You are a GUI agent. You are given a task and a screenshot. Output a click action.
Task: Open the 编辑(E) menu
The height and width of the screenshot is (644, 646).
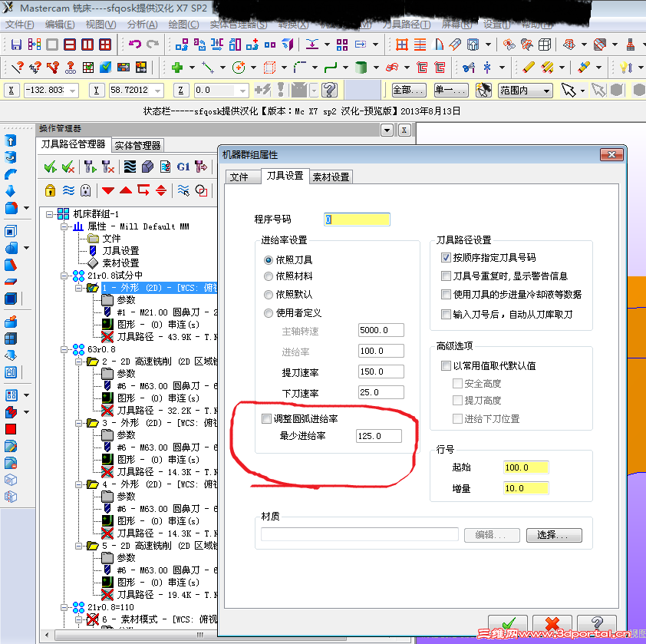tap(60, 25)
